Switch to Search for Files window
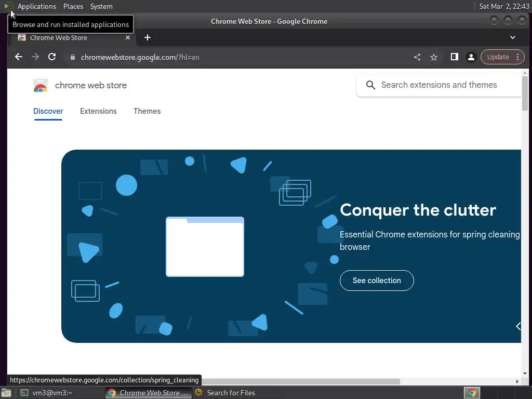This screenshot has width=532, height=399. 225,393
